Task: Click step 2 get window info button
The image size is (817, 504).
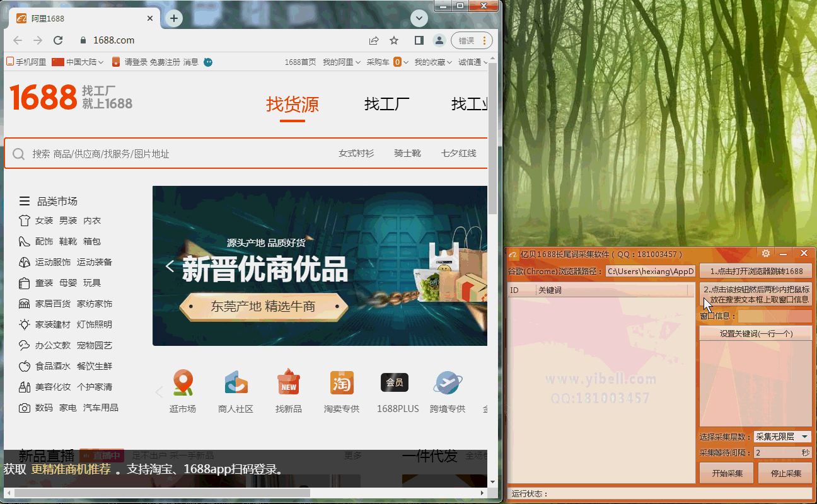Action: (x=756, y=294)
